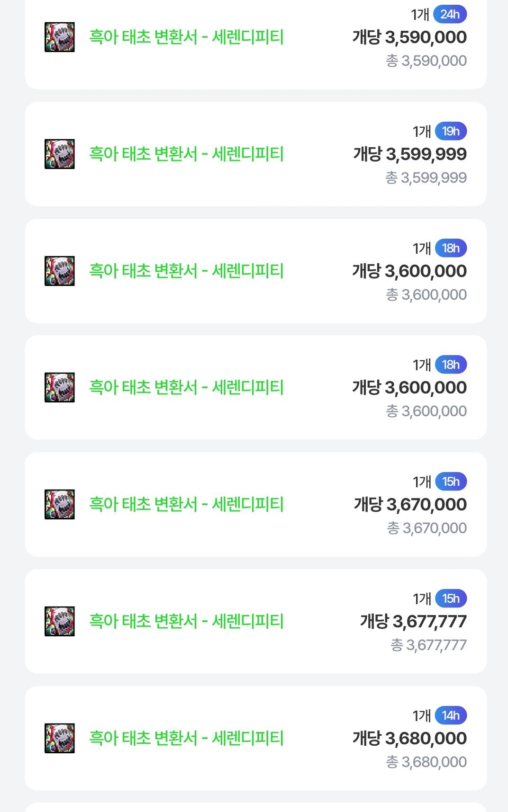
Task: Open the listing card with 14h remaining
Action: tap(256, 738)
